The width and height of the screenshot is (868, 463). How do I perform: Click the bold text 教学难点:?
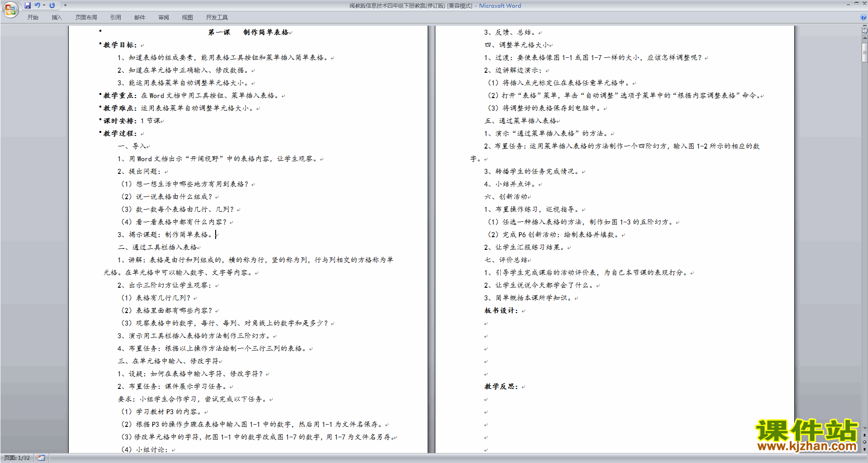tap(120, 108)
